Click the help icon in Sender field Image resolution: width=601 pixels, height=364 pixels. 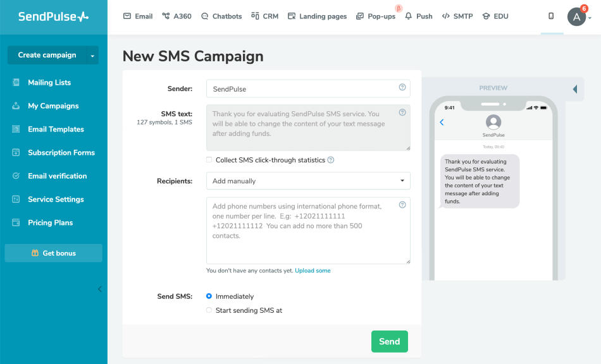point(402,88)
